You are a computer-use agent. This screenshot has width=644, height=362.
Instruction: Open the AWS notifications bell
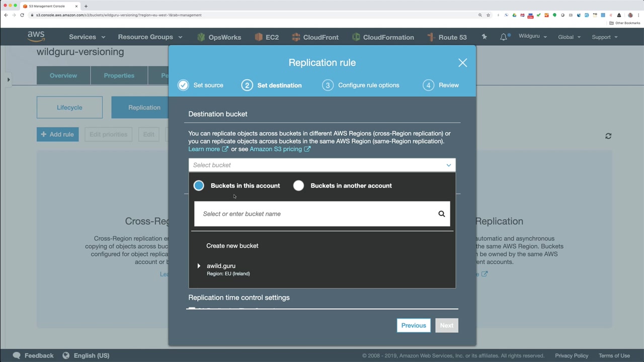(x=504, y=37)
